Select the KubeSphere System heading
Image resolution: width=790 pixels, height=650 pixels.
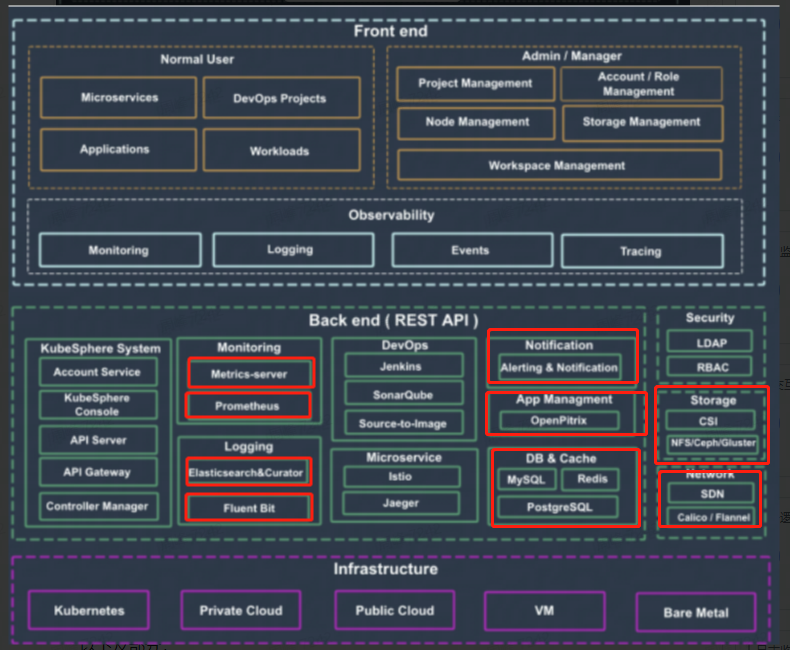101,349
